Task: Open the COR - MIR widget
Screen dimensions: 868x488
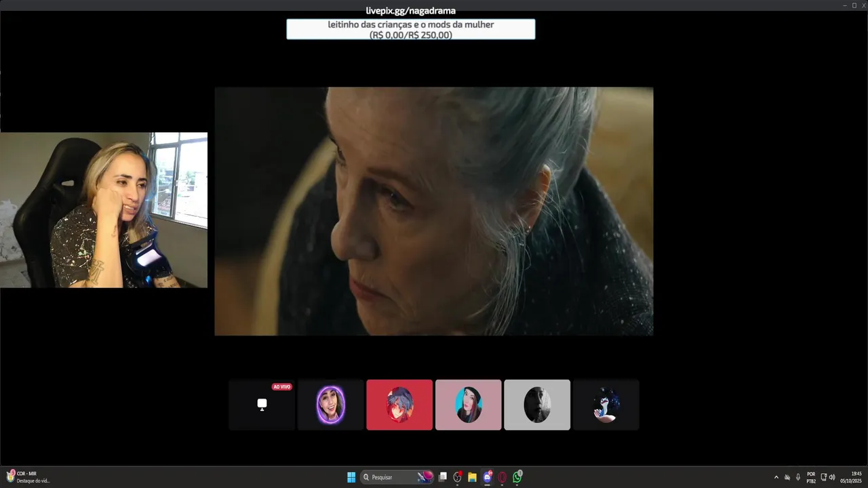Action: (x=28, y=477)
